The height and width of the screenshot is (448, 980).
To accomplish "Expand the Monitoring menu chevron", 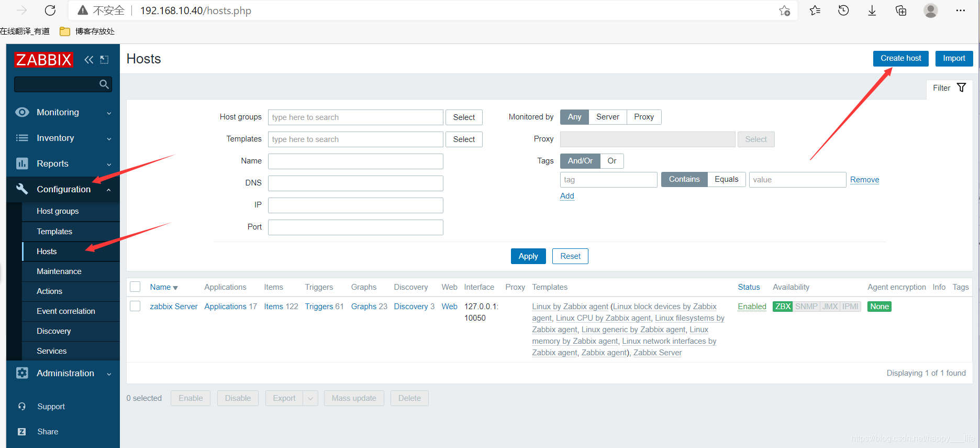I will click(x=109, y=113).
